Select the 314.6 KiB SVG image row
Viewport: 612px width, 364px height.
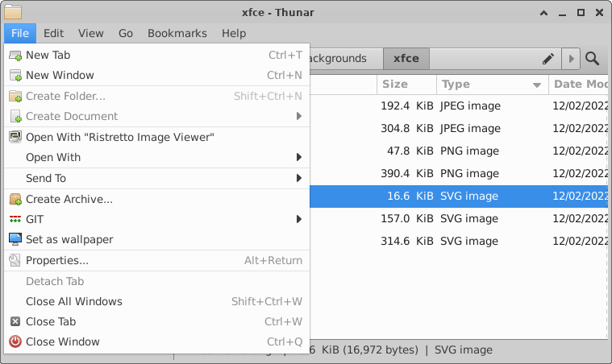[x=459, y=242]
